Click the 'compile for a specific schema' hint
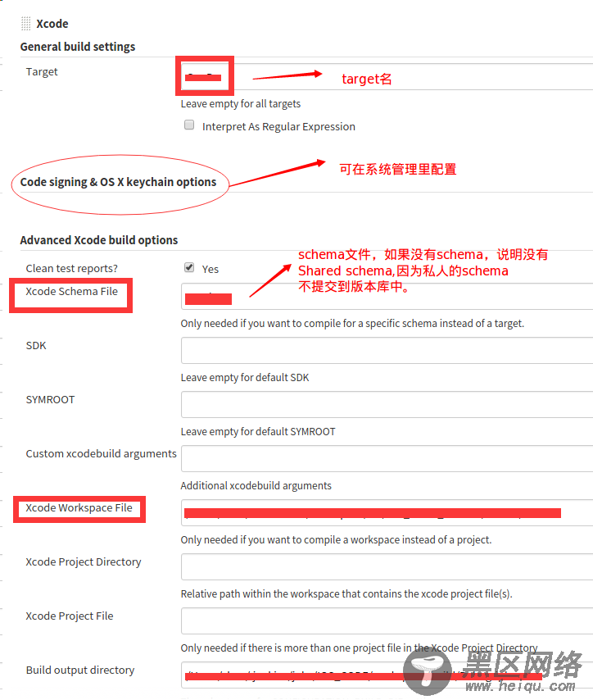Image resolution: width=593 pixels, height=700 pixels. (352, 323)
